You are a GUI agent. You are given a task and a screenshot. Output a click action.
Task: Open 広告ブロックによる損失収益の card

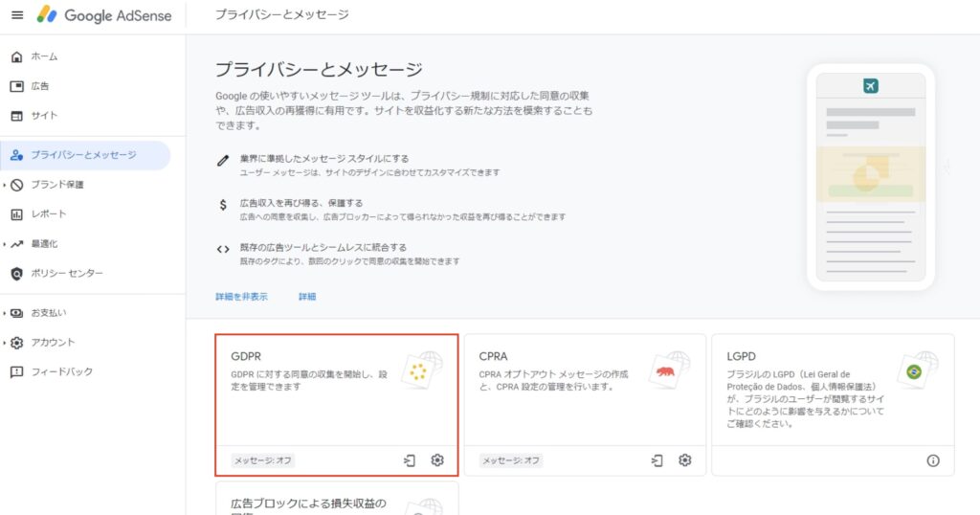coord(336,498)
